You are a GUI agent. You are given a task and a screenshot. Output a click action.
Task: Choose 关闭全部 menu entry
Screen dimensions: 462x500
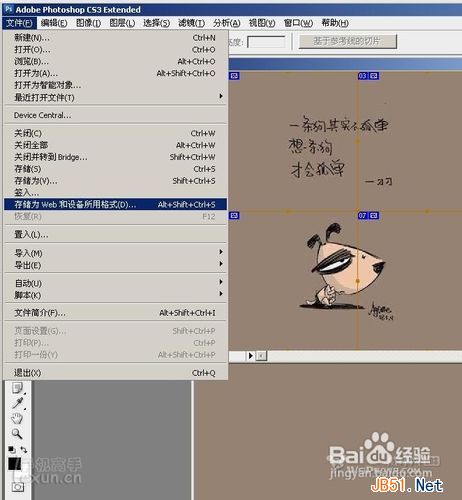115,145
